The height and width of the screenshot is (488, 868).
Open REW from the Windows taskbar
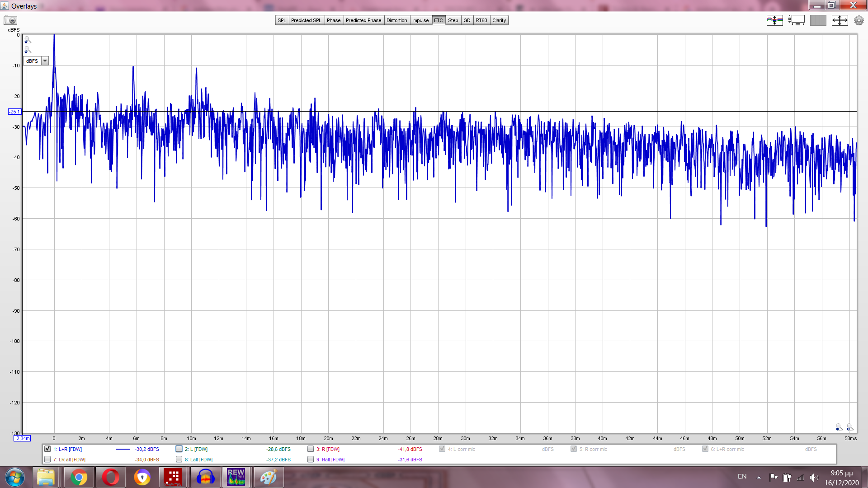point(236,477)
